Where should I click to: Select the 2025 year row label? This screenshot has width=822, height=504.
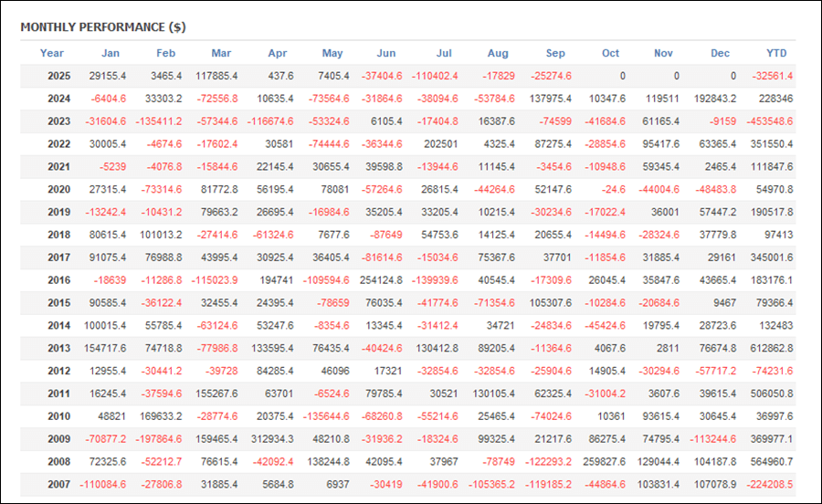click(58, 76)
